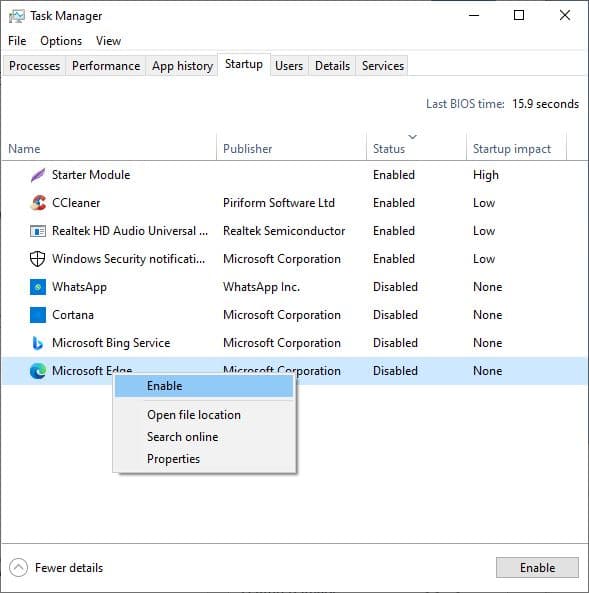Click Realtek Semiconductor publisher cell
This screenshot has width=589, height=593.
(x=284, y=231)
